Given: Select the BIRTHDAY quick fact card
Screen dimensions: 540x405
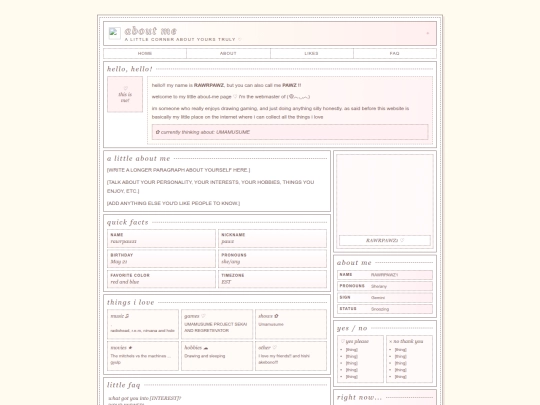Looking at the screenshot, I should (x=161, y=259).
